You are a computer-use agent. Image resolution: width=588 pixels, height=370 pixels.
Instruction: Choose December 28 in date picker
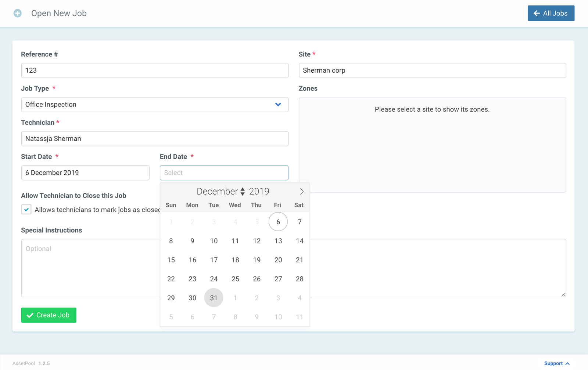tap(300, 279)
